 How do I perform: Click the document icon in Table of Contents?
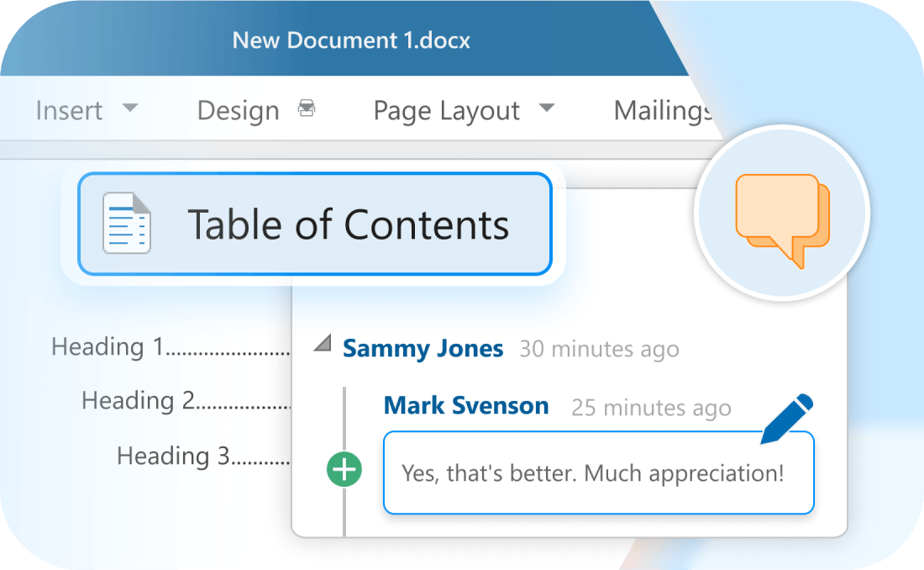(x=126, y=224)
